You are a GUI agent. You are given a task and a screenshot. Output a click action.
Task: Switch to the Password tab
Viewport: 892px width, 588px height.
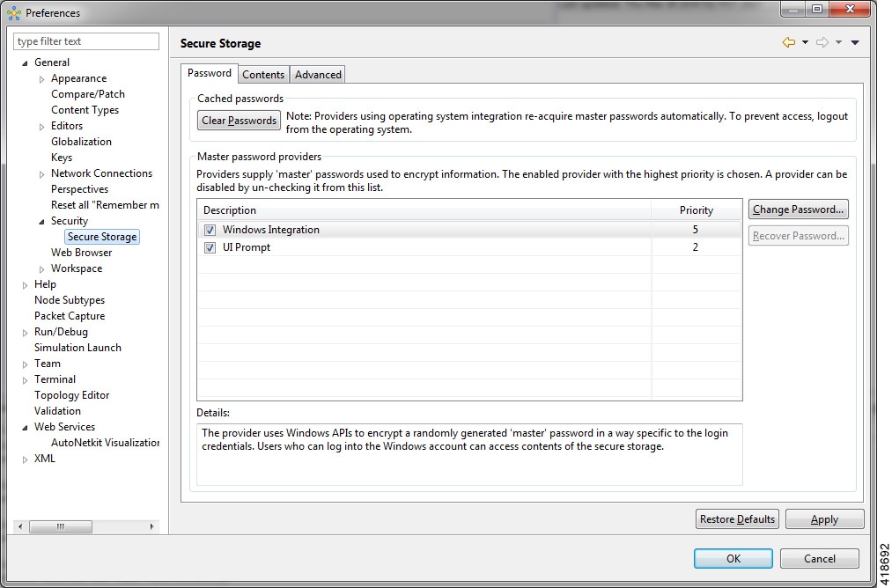pos(210,73)
